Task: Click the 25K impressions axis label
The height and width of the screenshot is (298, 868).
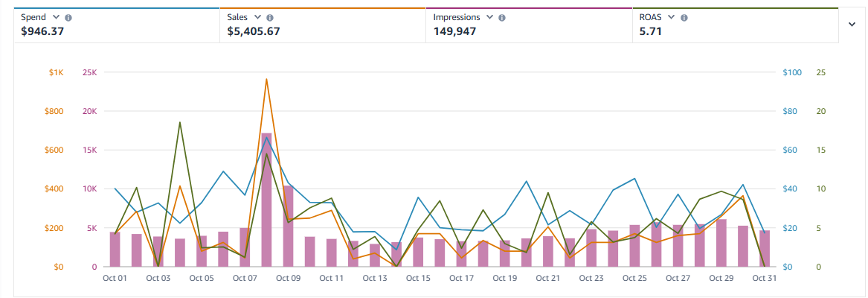Action: tap(90, 72)
